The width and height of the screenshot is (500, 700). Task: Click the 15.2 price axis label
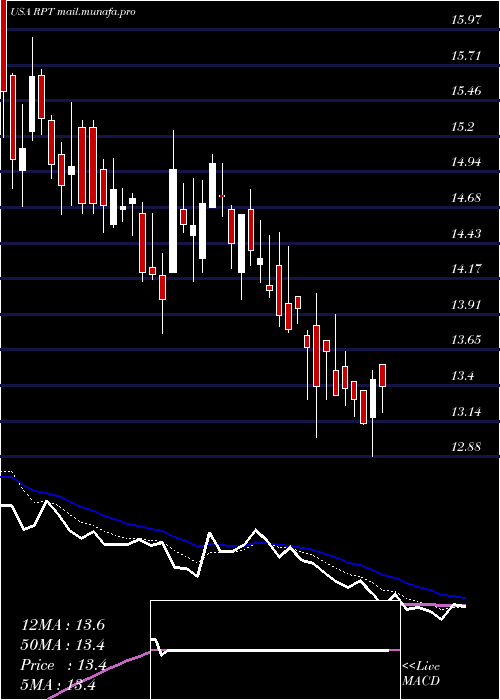462,127
